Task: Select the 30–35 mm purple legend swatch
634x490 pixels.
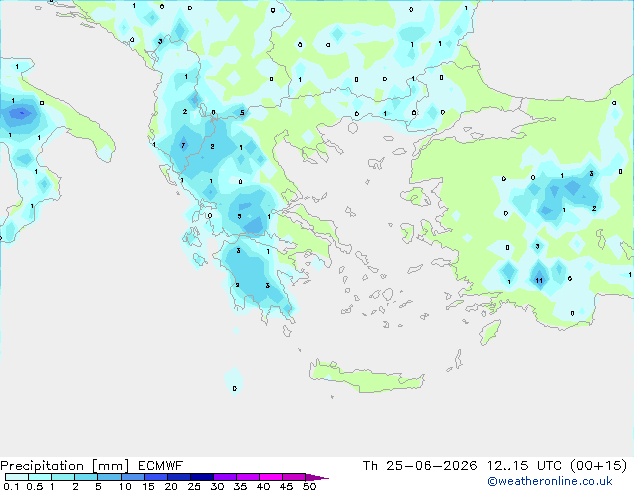Action: 225,477
